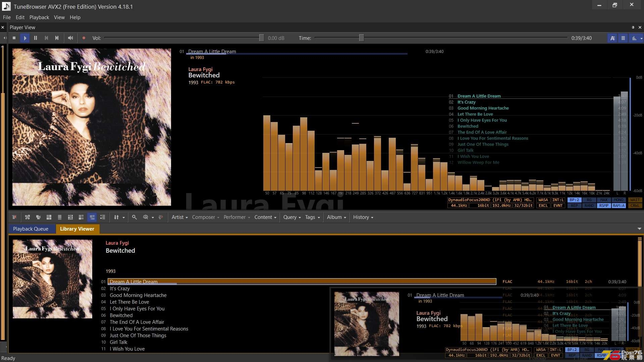
Task: Expand the tab list arrow beside Library Viewer
Action: [x=639, y=229]
